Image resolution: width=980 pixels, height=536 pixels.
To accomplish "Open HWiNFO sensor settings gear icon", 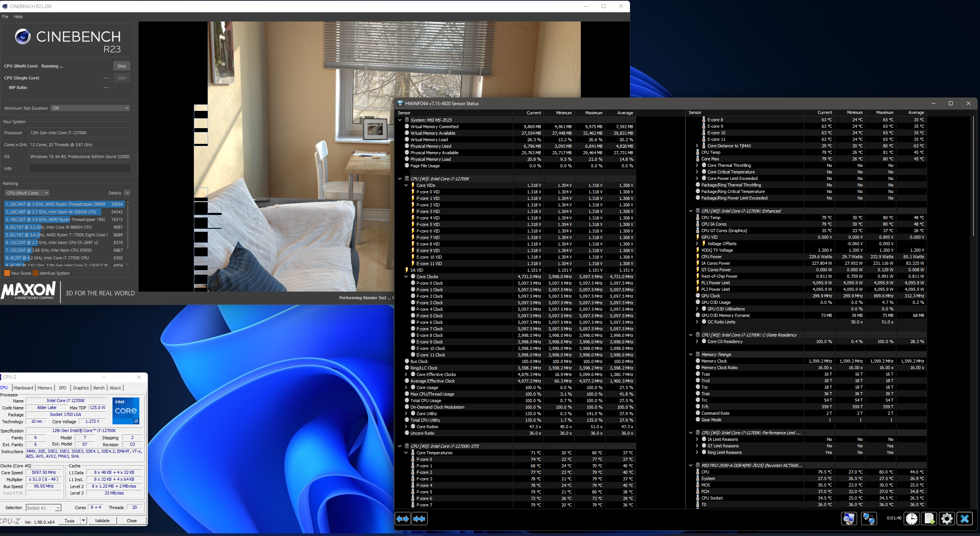I will pyautogui.click(x=947, y=519).
